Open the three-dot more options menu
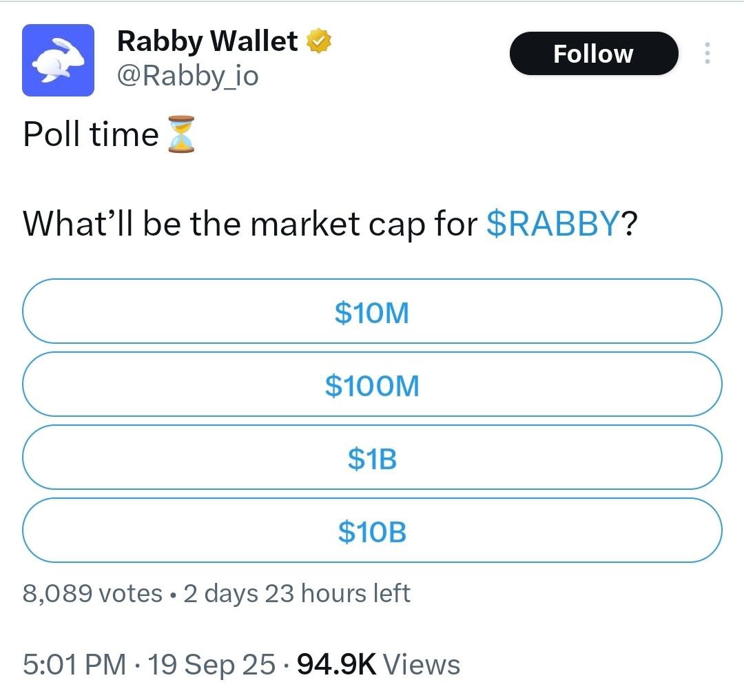This screenshot has width=744, height=700. click(x=707, y=53)
